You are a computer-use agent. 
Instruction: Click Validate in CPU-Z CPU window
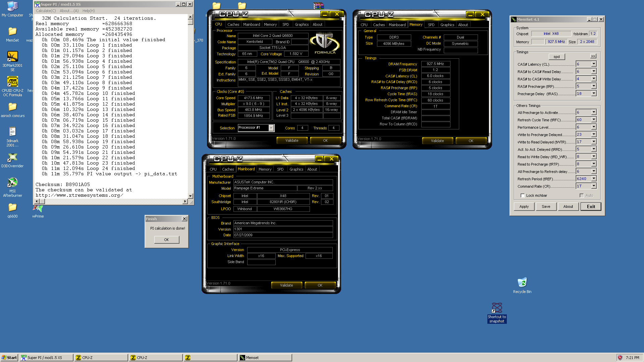(291, 140)
